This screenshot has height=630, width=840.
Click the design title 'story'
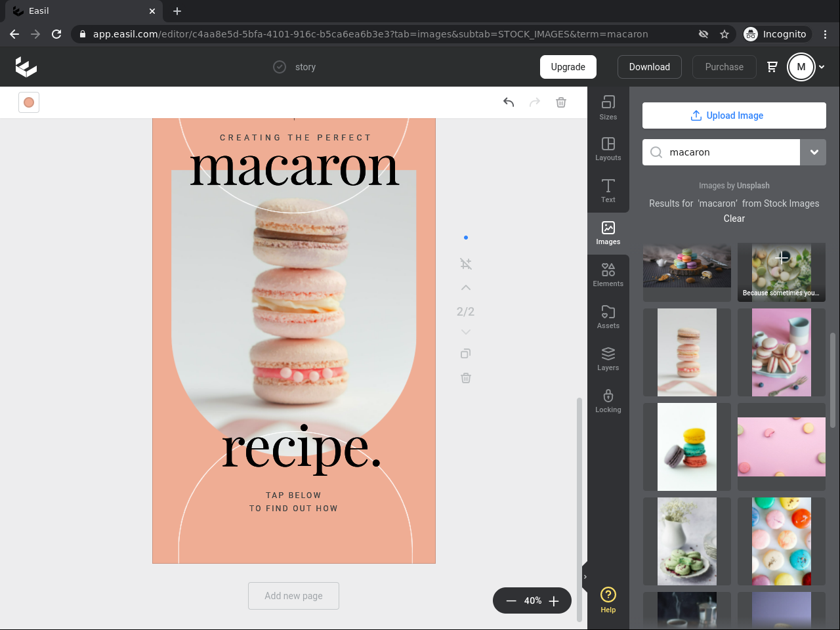(x=306, y=67)
